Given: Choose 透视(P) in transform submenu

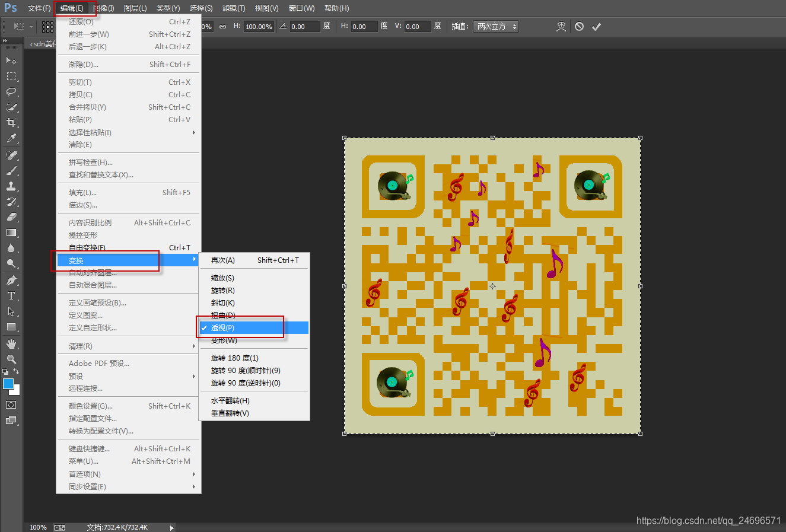Looking at the screenshot, I should 254,327.
